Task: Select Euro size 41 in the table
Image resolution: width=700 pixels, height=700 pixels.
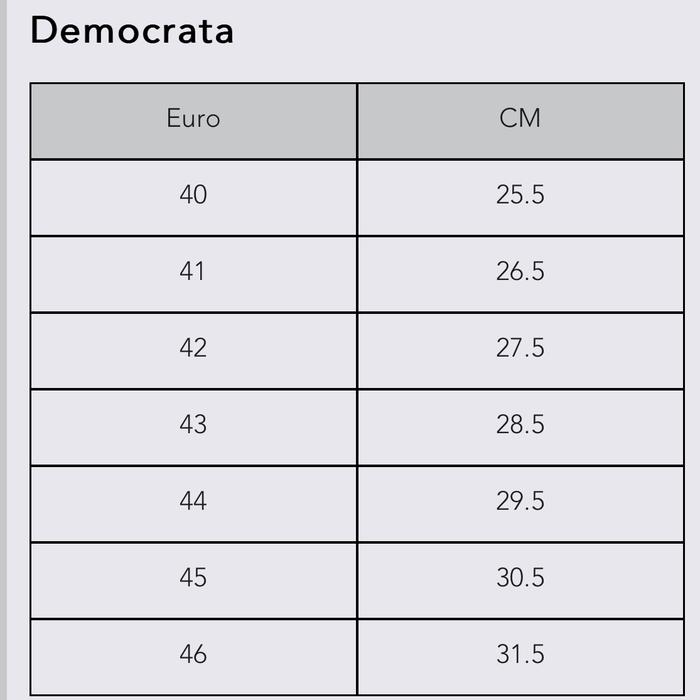Action: coord(193,271)
